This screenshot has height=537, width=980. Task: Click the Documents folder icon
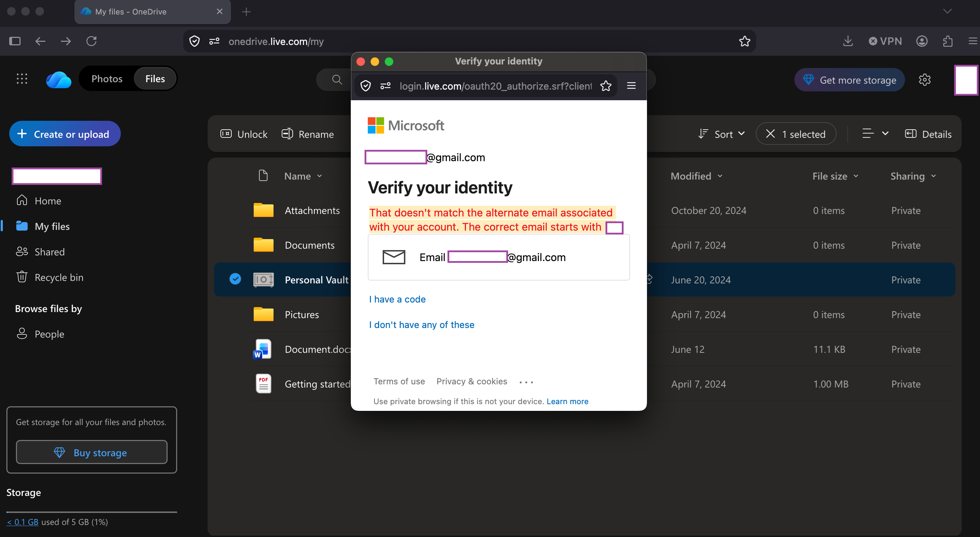[264, 245]
